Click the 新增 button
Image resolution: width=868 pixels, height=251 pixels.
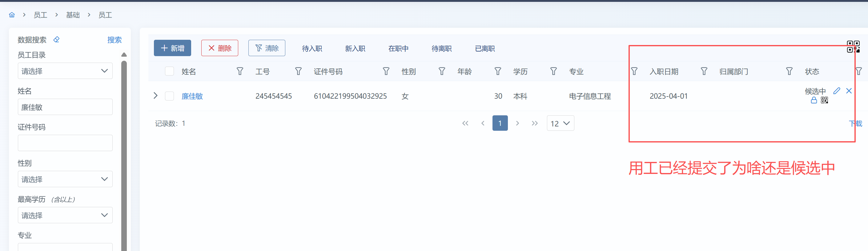tap(172, 48)
